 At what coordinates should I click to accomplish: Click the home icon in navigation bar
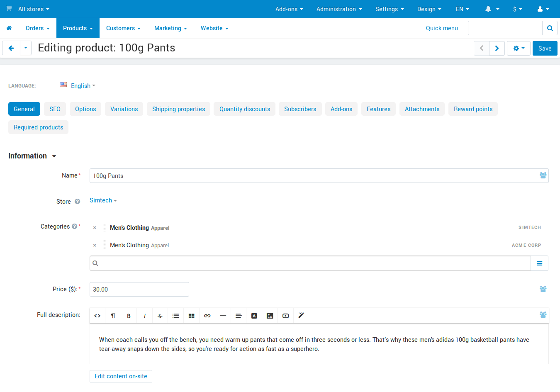point(9,28)
